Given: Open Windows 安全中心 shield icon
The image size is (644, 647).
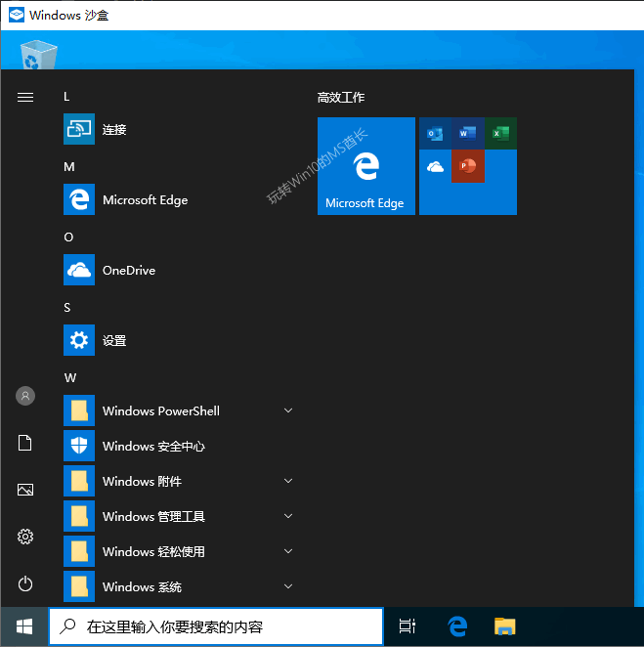Looking at the screenshot, I should pyautogui.click(x=79, y=446).
